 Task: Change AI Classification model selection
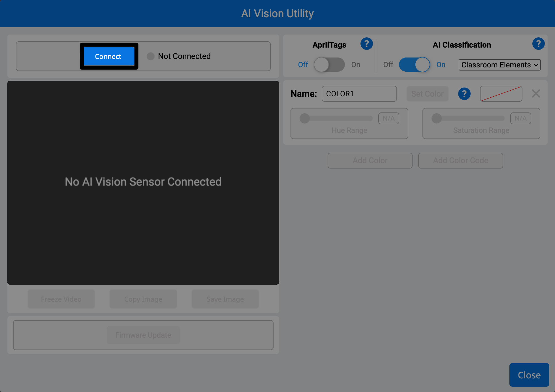coord(499,65)
